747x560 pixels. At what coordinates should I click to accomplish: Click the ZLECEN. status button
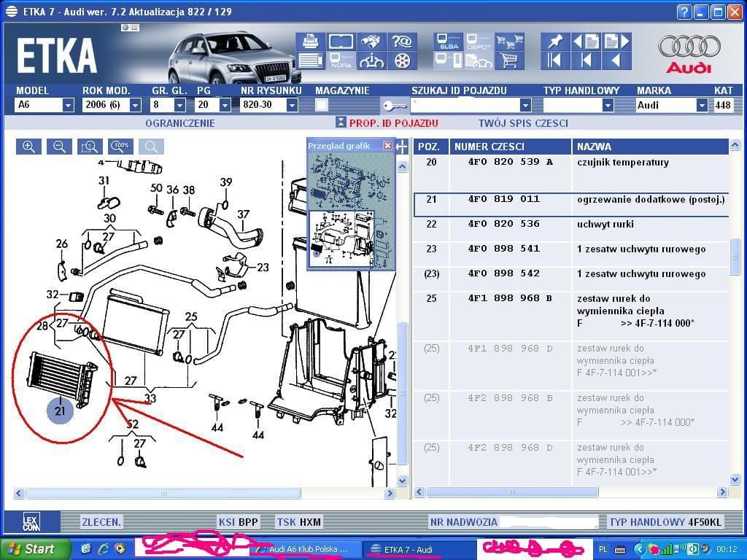[101, 522]
